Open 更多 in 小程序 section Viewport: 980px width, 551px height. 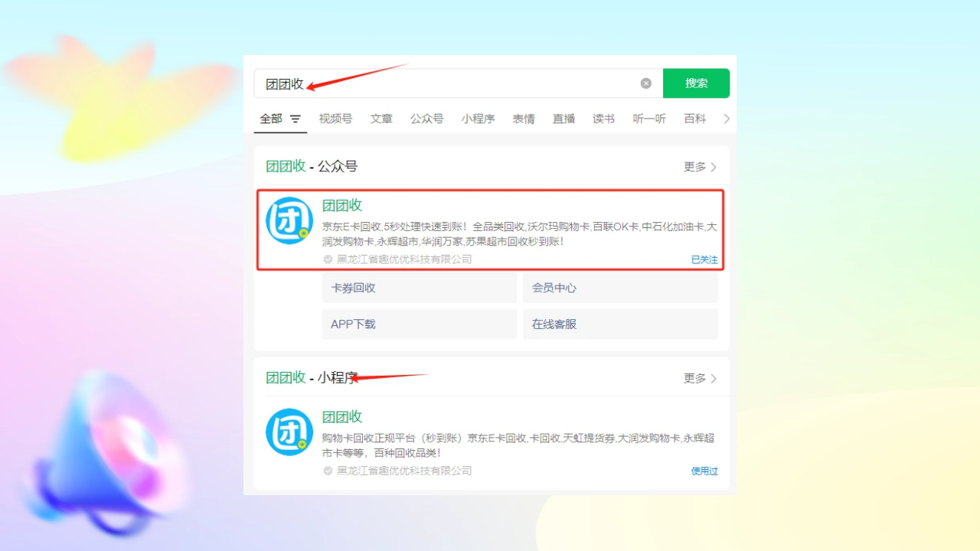point(700,378)
